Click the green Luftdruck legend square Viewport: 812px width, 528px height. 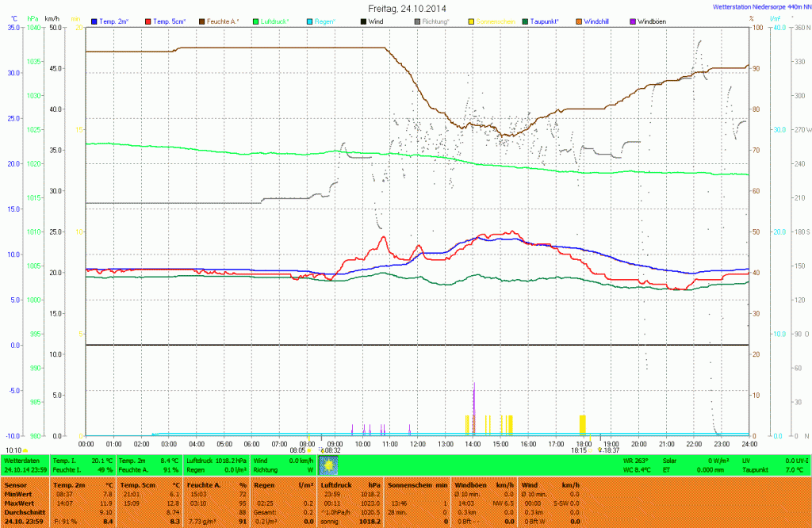tap(257, 21)
